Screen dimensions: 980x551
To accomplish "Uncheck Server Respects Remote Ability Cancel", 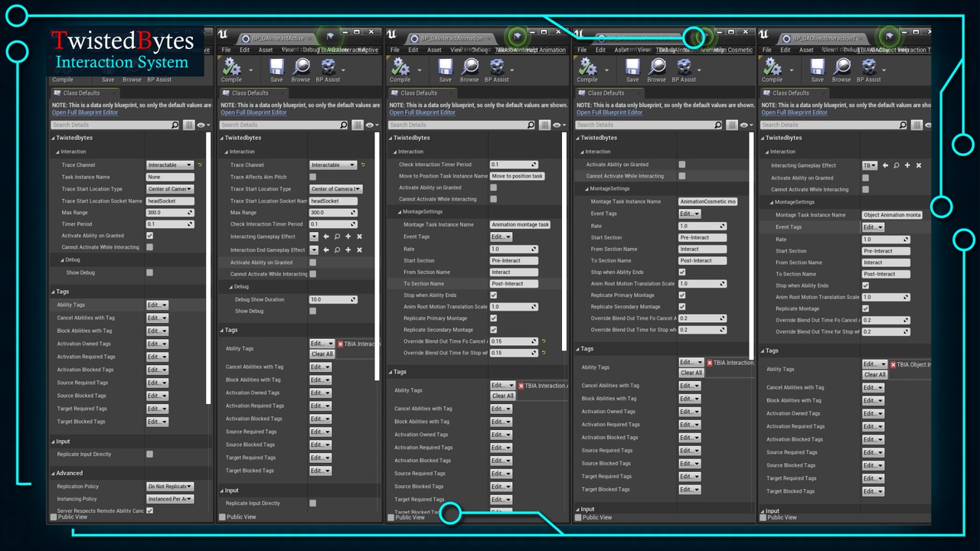I will point(149,510).
